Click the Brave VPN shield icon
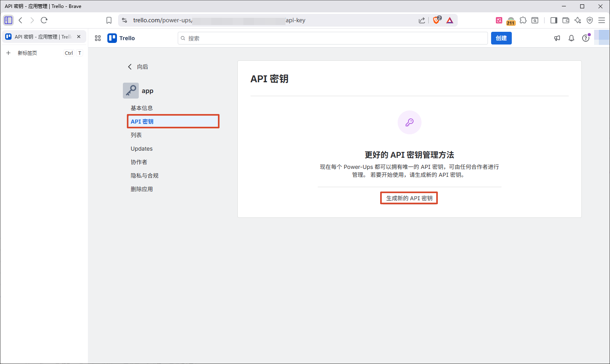 (x=590, y=20)
